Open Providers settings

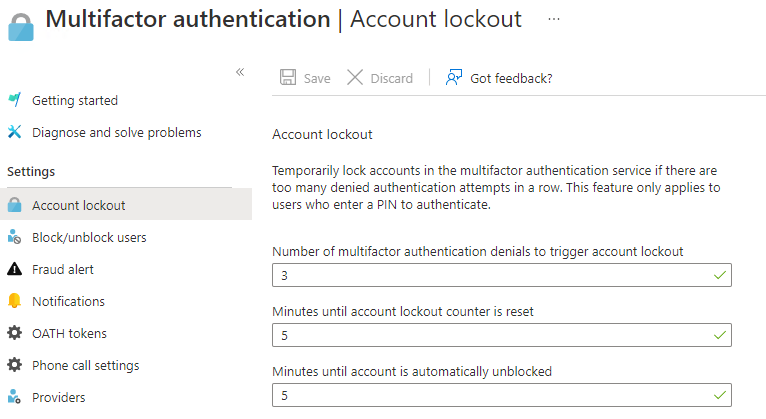tap(59, 398)
